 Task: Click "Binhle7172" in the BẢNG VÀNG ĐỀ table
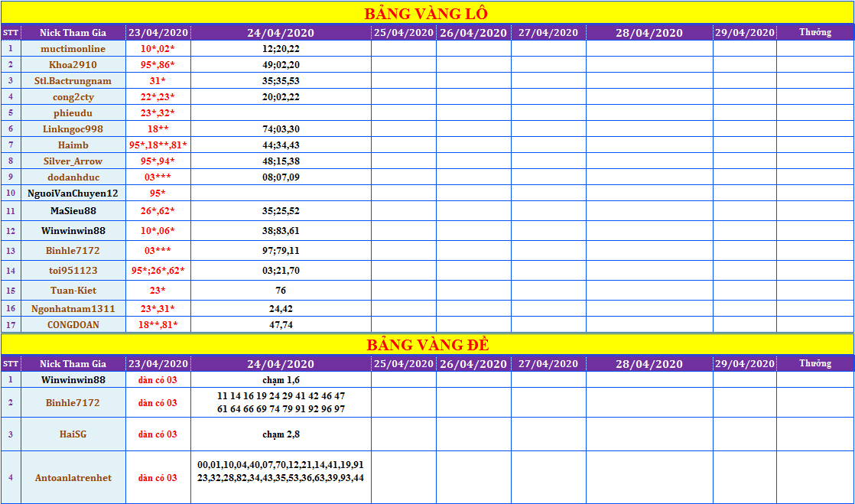73,402
